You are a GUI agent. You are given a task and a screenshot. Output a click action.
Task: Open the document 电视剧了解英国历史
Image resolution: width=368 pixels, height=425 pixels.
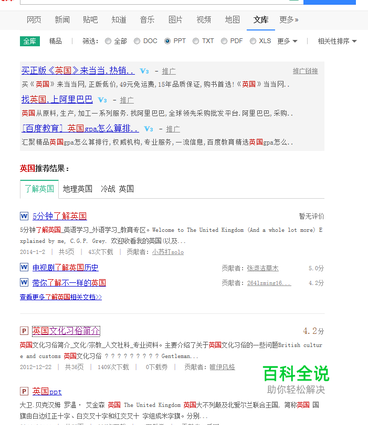(x=65, y=268)
